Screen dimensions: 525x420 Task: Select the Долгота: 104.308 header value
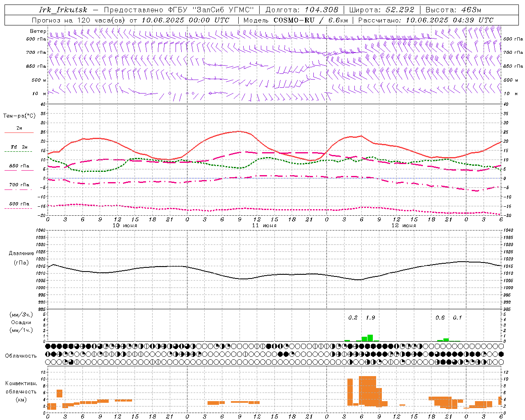coord(302,10)
